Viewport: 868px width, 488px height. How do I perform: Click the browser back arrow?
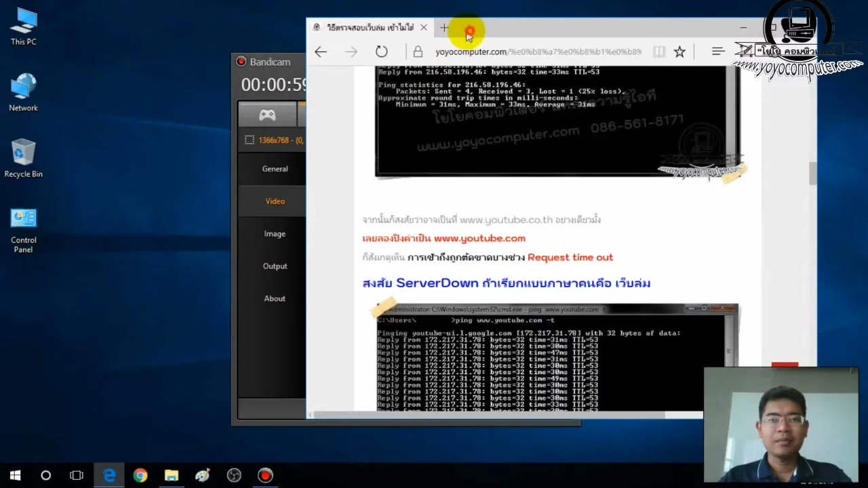(321, 52)
